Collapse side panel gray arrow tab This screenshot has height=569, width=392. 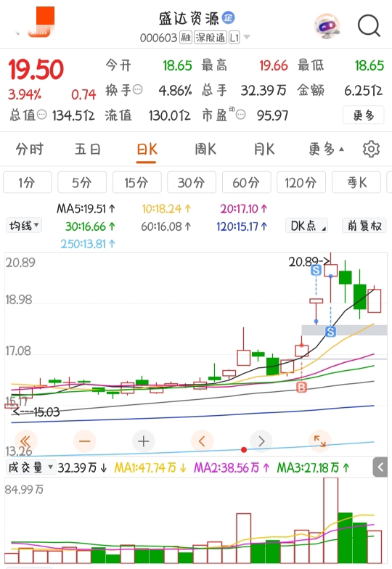[x=380, y=467]
